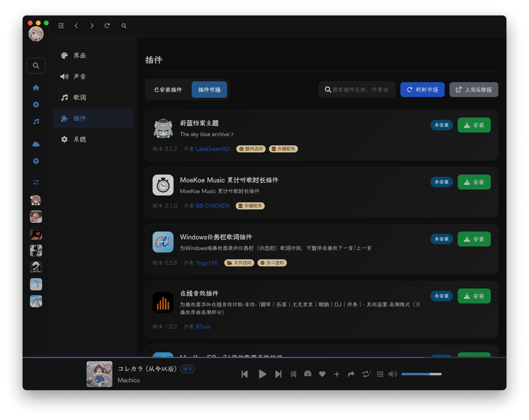Open author link BB-CHICKEN

point(212,206)
